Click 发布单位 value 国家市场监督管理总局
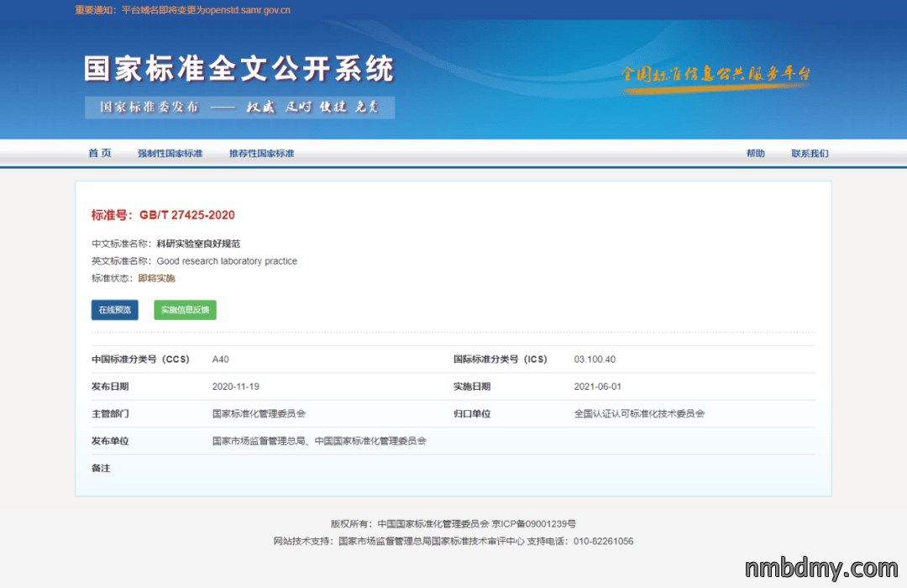 [x=259, y=441]
